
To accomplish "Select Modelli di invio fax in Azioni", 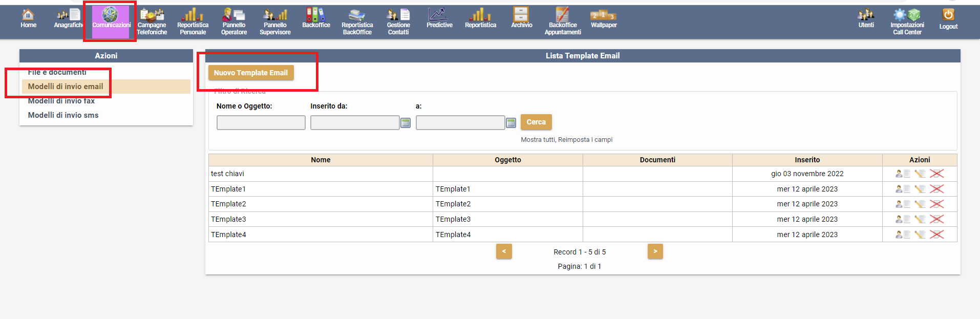I will point(61,101).
